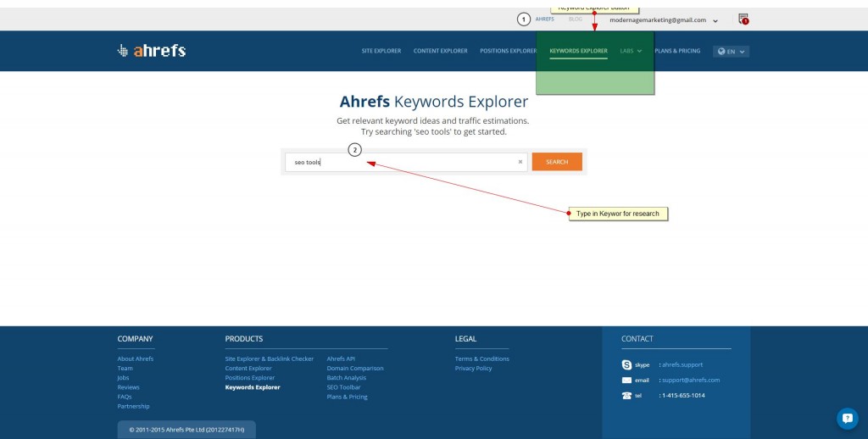Click the LEGAL footer heading

click(465, 339)
